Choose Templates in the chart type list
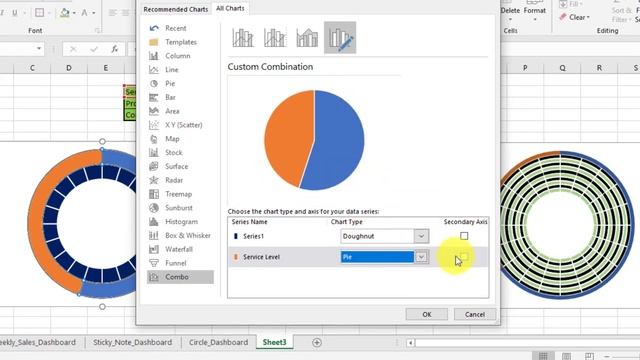This screenshot has width=640, height=360. [180, 42]
